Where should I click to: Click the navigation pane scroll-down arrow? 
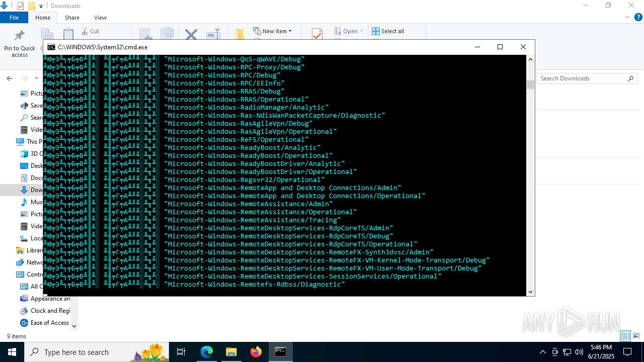(74, 326)
